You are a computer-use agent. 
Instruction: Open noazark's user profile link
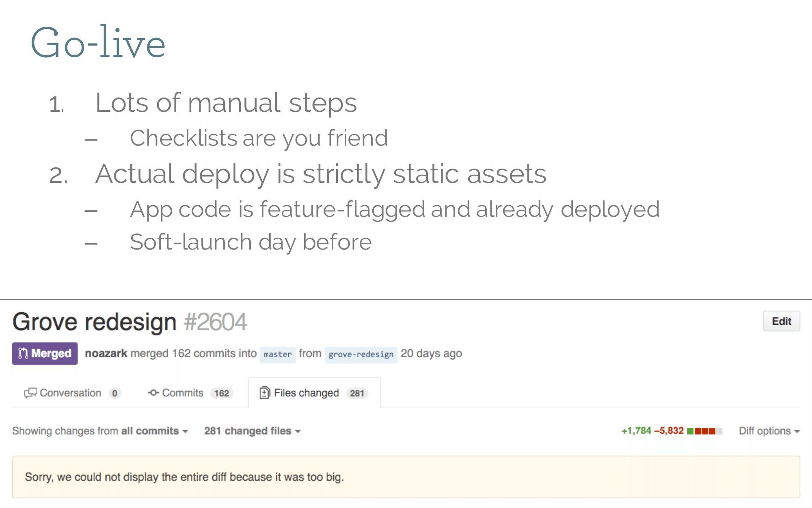(x=106, y=353)
